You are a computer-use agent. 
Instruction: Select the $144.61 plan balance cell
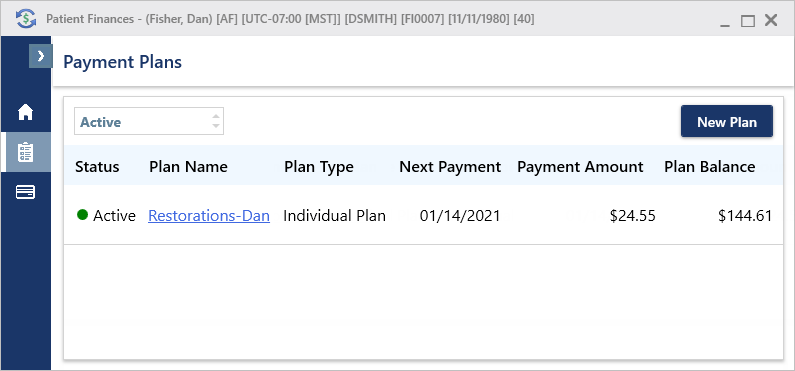pyautogui.click(x=745, y=216)
